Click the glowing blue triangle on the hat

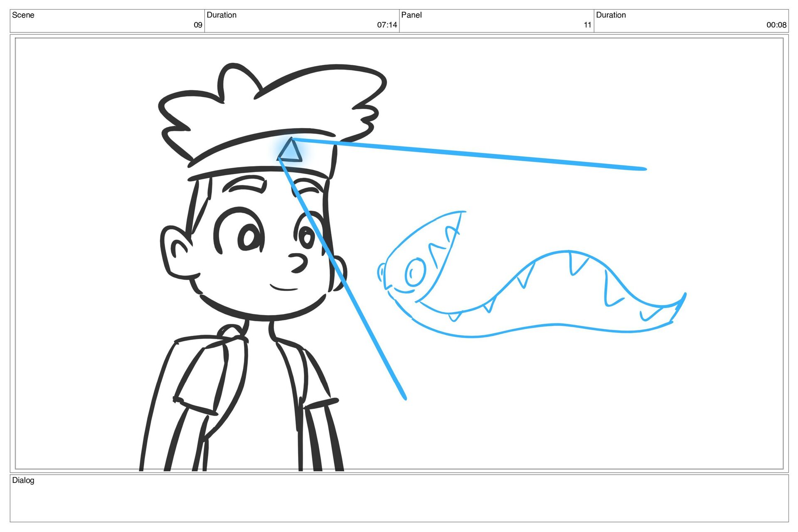[290, 150]
